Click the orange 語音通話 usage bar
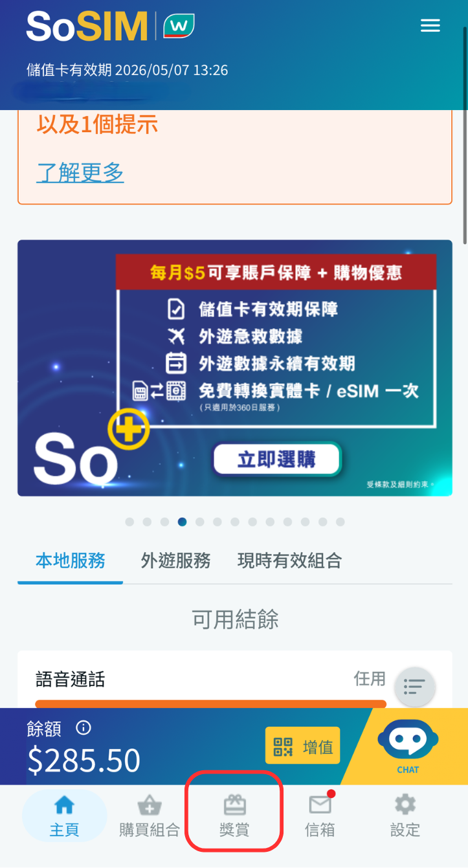Viewport: 468px width, 868px height. pos(210,704)
